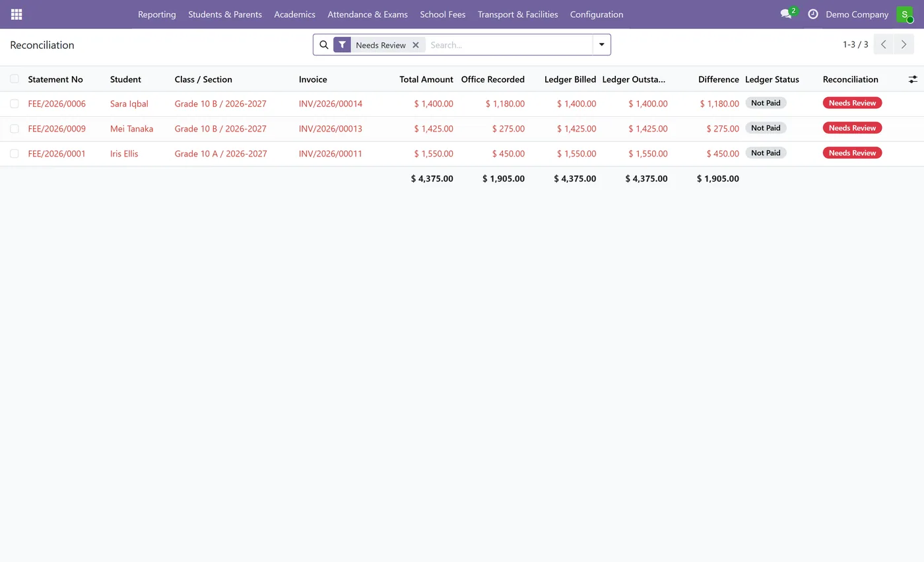Viewport: 924px width, 562px height.
Task: Open the apps grid home menu
Action: [x=16, y=14]
